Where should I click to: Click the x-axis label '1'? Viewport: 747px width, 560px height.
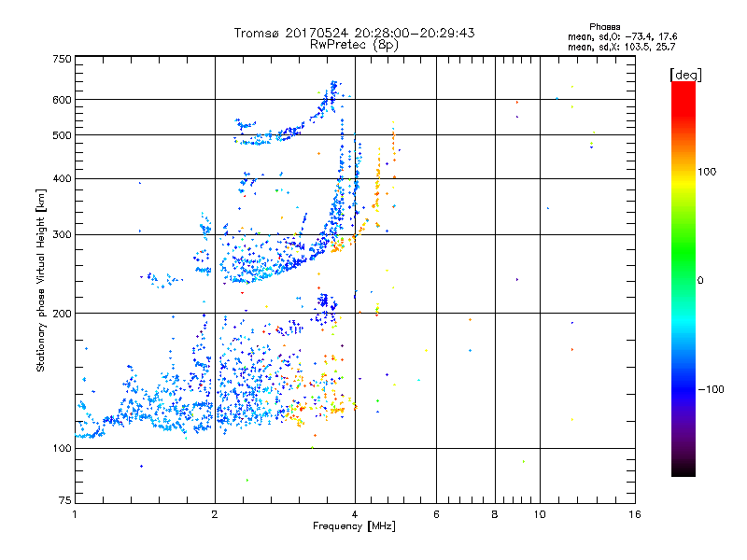75,514
